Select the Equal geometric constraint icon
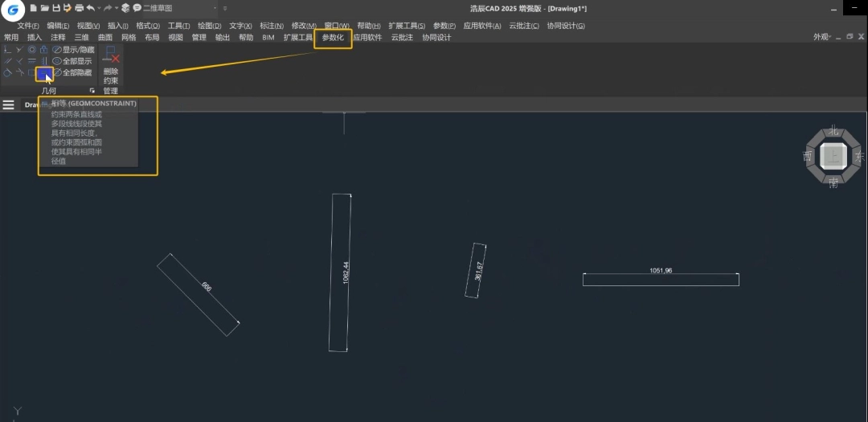 pyautogui.click(x=44, y=74)
